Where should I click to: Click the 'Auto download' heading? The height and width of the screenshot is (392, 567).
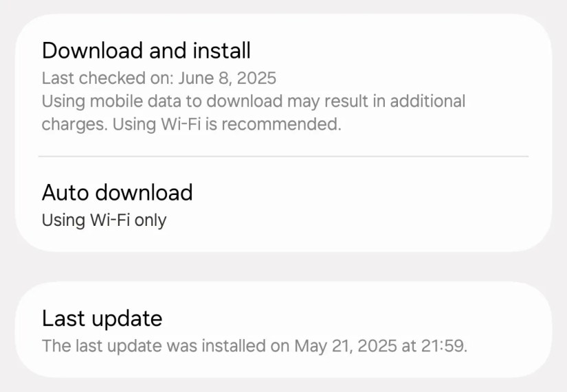[x=117, y=192]
